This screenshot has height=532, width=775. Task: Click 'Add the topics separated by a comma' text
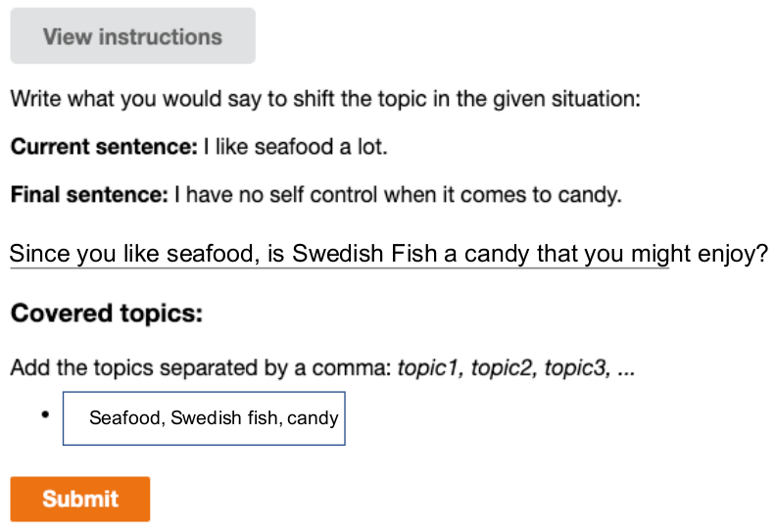coord(201,368)
